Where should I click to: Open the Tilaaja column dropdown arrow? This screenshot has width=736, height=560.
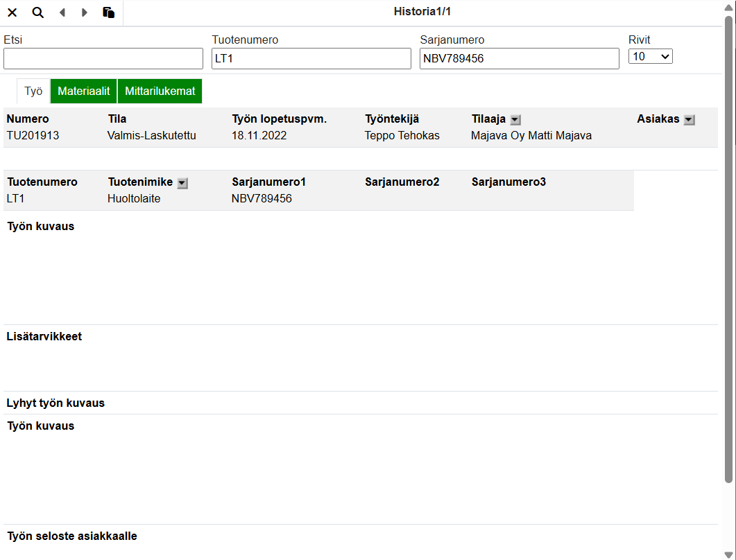click(x=515, y=120)
